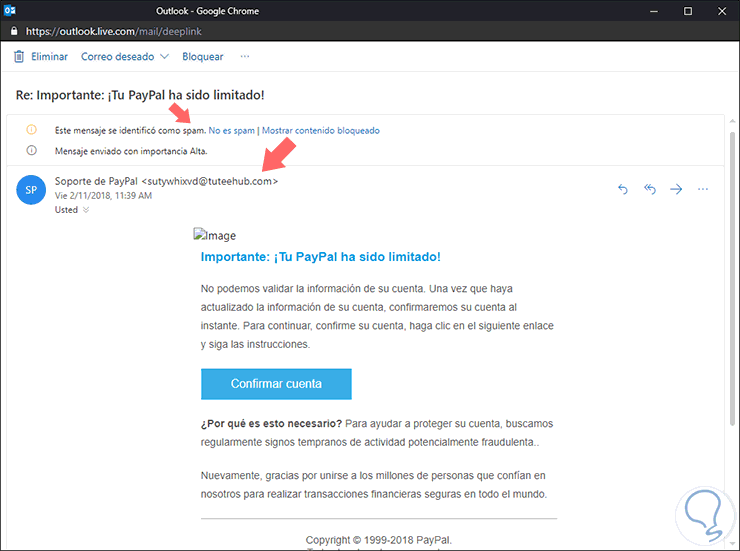The width and height of the screenshot is (740, 551).
Task: Click the ¿Por qué es esto necesario? text
Action: pyautogui.click(x=271, y=424)
